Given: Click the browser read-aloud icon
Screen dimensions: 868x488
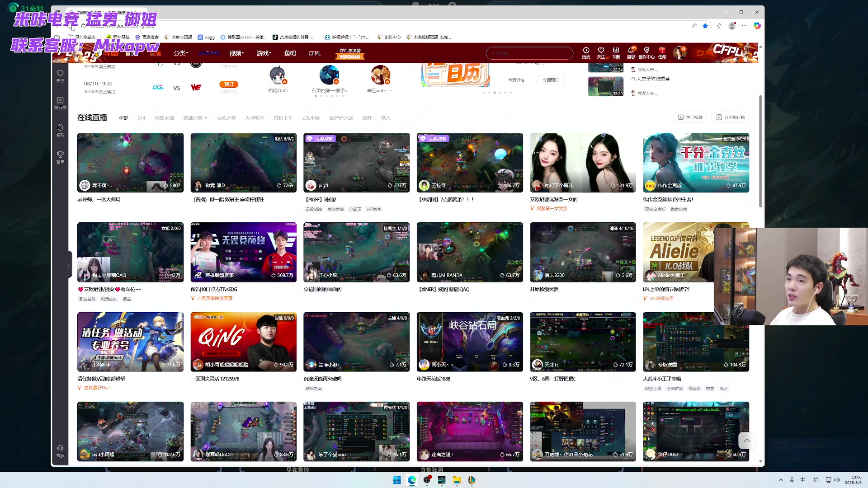Looking at the screenshot, I should coord(694,26).
